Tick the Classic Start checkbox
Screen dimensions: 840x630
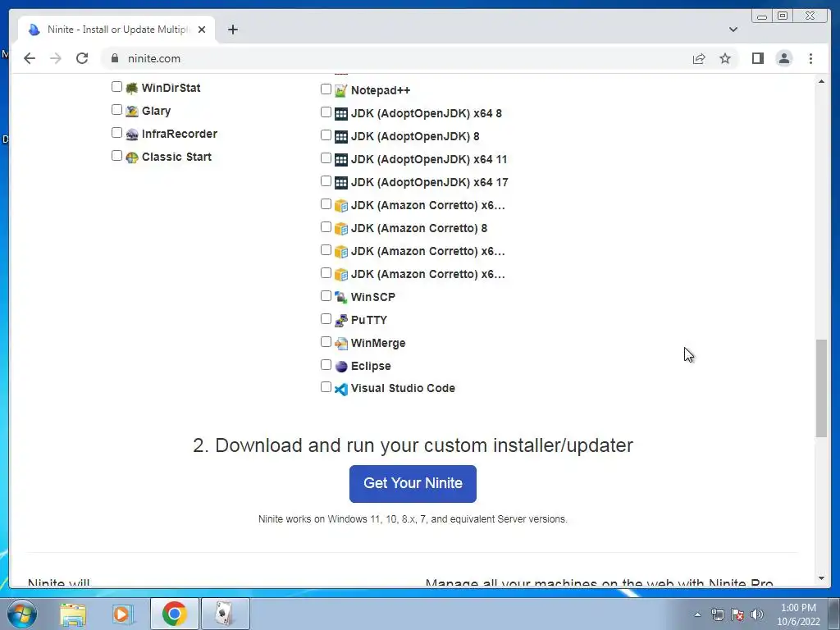point(116,156)
